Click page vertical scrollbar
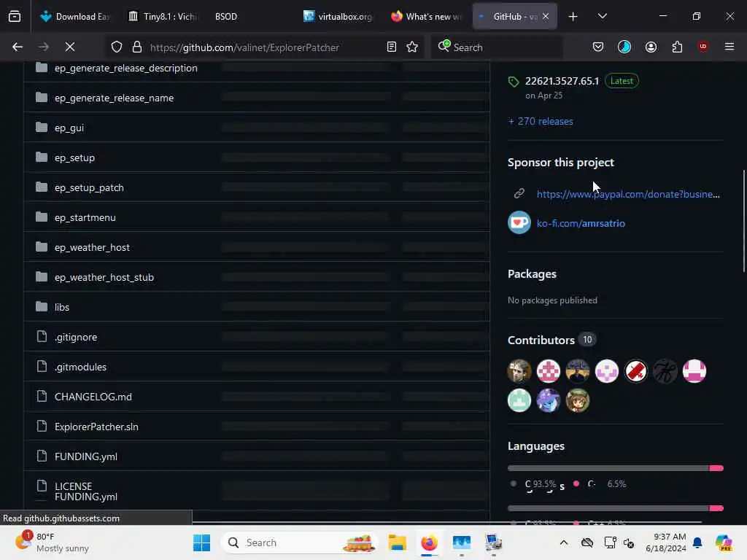 (x=743, y=221)
